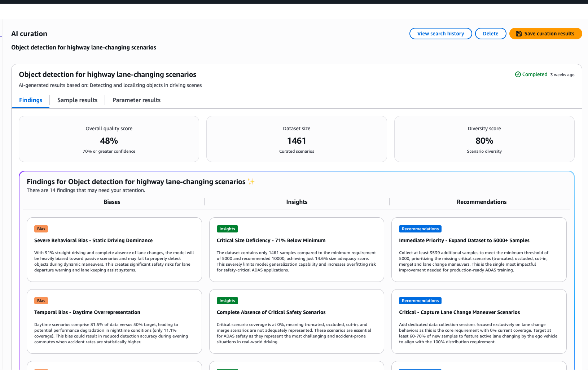The height and width of the screenshot is (370, 588).
Task: Click the Overall quality score 48% value
Action: pyautogui.click(x=109, y=141)
